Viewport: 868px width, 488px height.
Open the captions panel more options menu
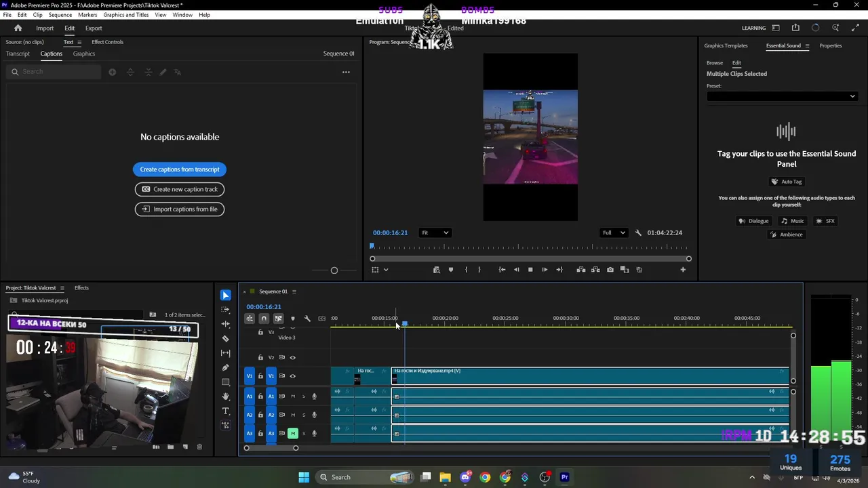[346, 72]
